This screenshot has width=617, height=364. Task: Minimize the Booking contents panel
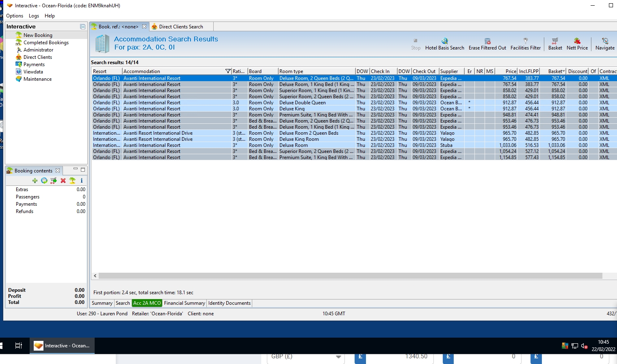coord(75,170)
